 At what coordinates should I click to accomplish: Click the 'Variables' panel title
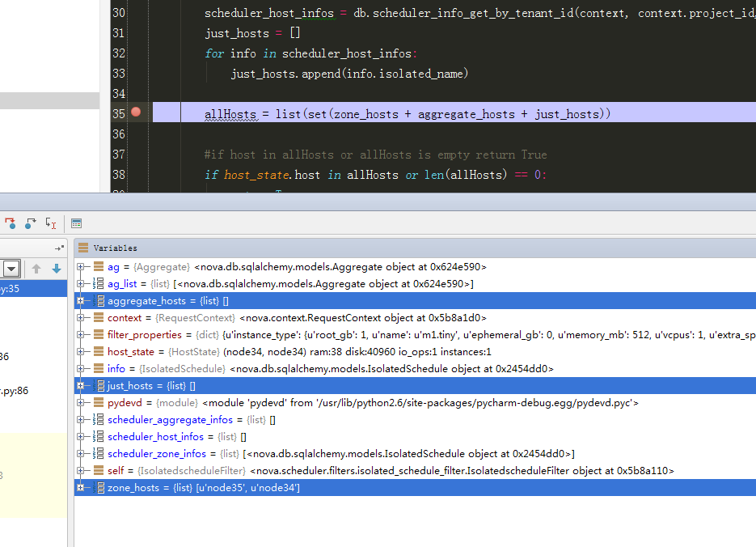point(116,248)
